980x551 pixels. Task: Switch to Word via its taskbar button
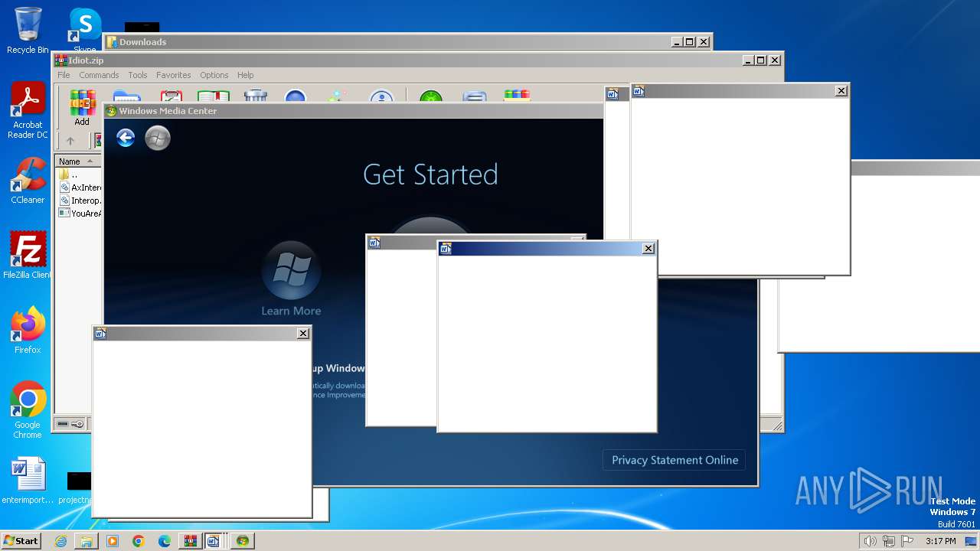215,541
